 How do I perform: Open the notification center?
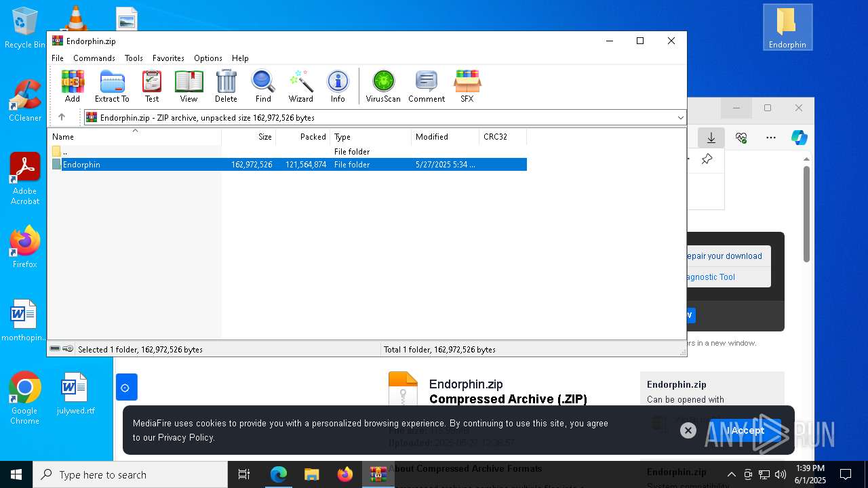tap(846, 474)
